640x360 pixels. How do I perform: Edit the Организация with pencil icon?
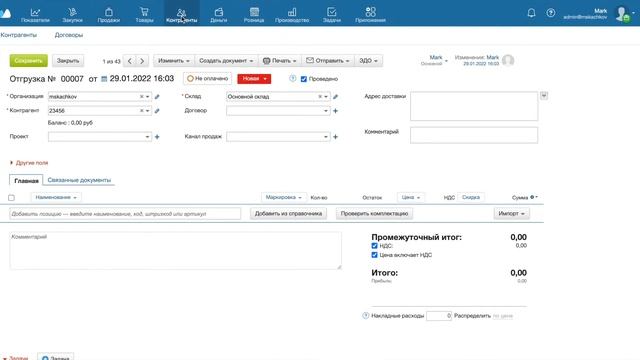click(x=157, y=97)
